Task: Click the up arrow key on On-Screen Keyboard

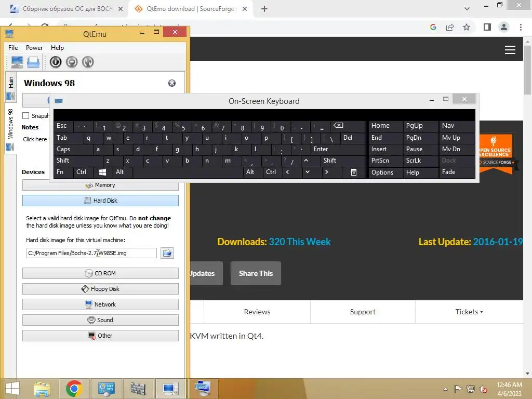Action: tap(306, 161)
